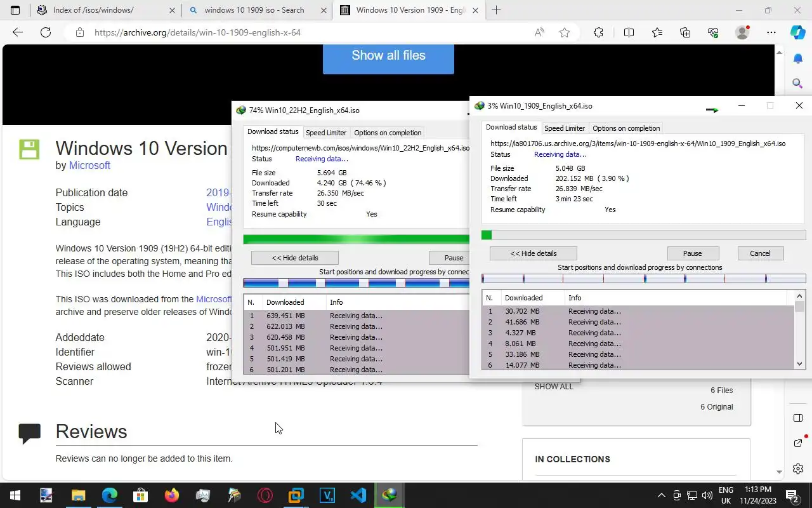Select connection row with 14.077 MB downloaded
This screenshot has width=812, height=508.
tap(638, 365)
